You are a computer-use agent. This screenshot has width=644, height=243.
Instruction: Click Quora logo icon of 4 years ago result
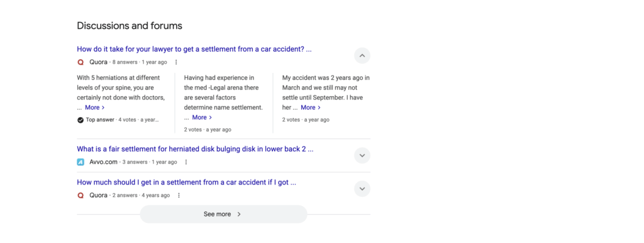(x=80, y=195)
